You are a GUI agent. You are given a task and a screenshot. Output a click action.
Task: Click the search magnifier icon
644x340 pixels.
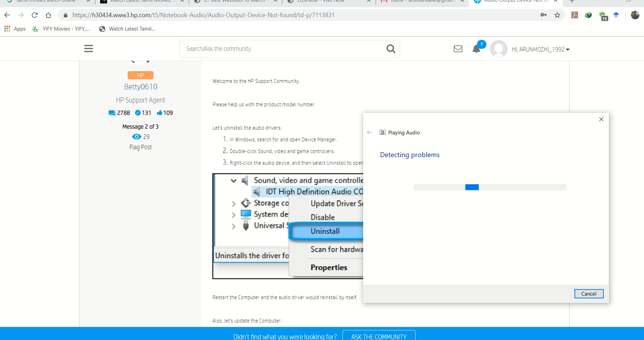391,49
